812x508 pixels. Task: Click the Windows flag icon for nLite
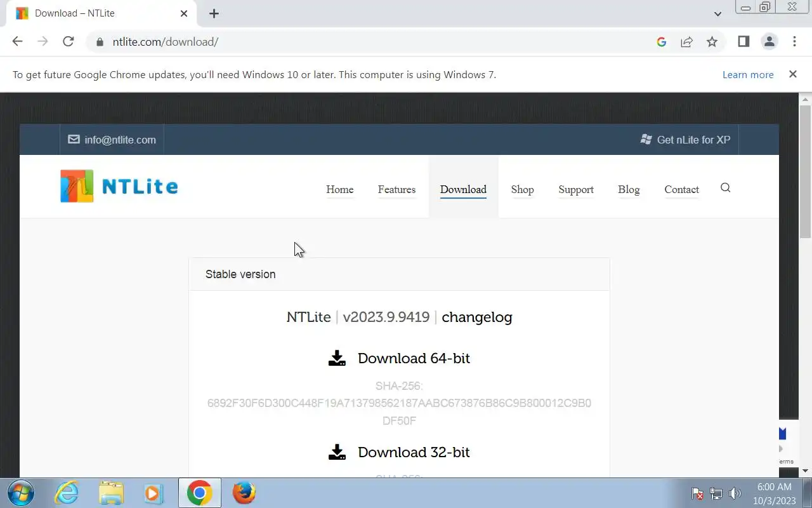coord(646,139)
